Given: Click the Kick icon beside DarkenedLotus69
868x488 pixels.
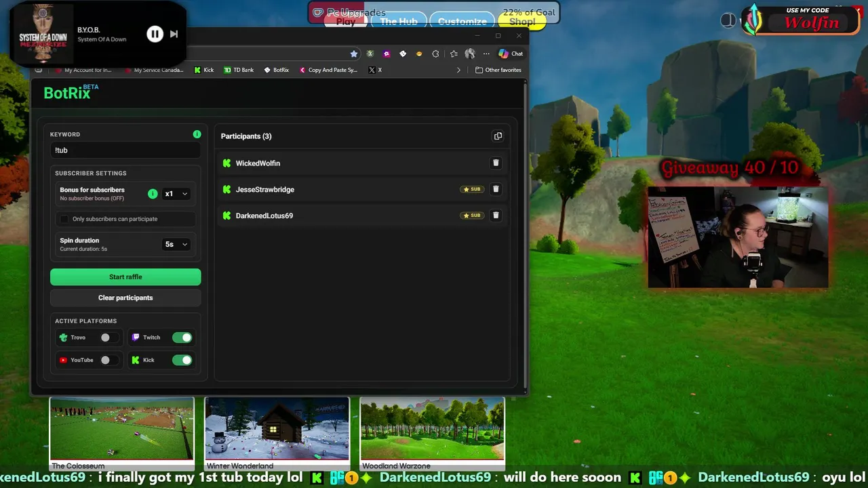Looking at the screenshot, I should tap(226, 216).
